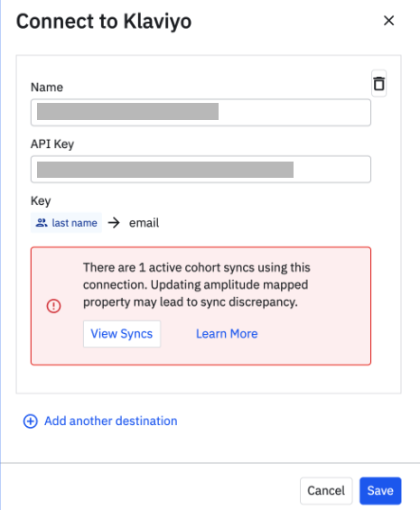Add another destination via the text link
Screen dimensions: 420x510
point(111,421)
